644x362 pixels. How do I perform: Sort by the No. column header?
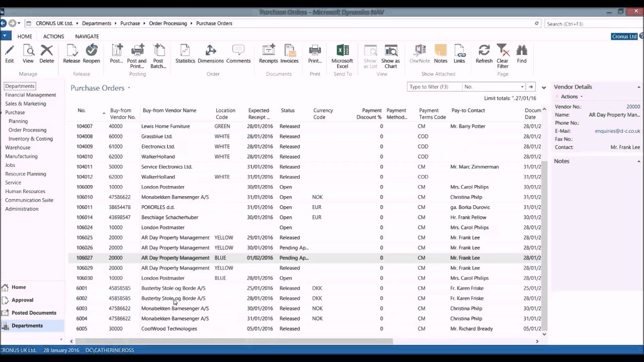(x=82, y=111)
